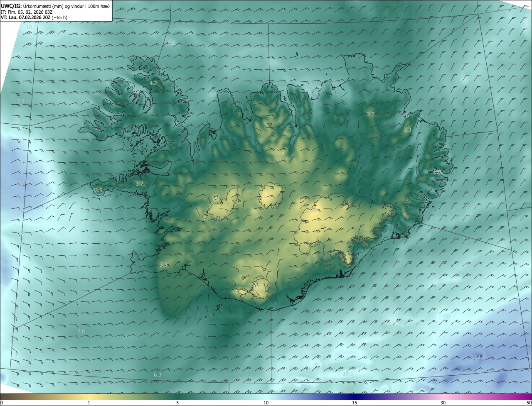Click the "5" tick label on the color scale
This screenshot has height=406, width=532.
[177, 403]
